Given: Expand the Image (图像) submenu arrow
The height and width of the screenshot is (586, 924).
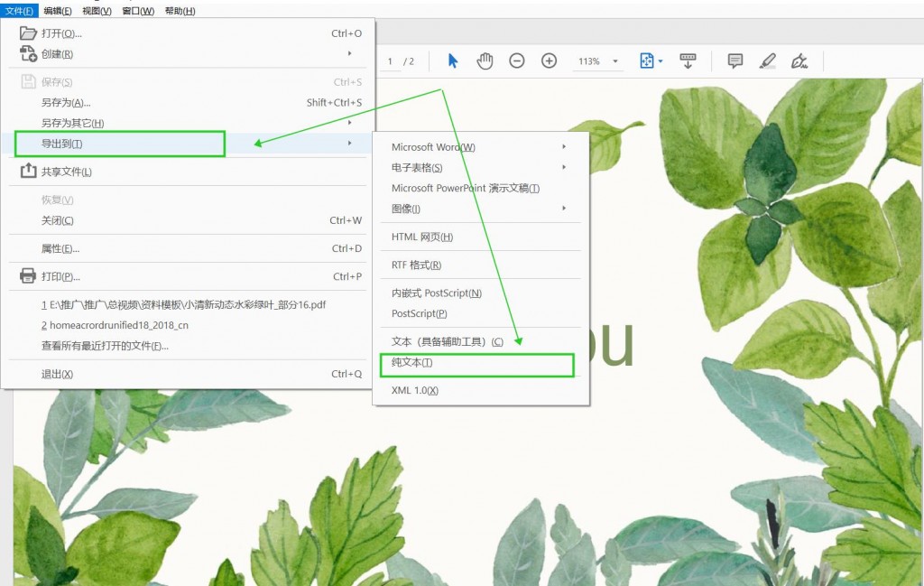Looking at the screenshot, I should point(564,208).
